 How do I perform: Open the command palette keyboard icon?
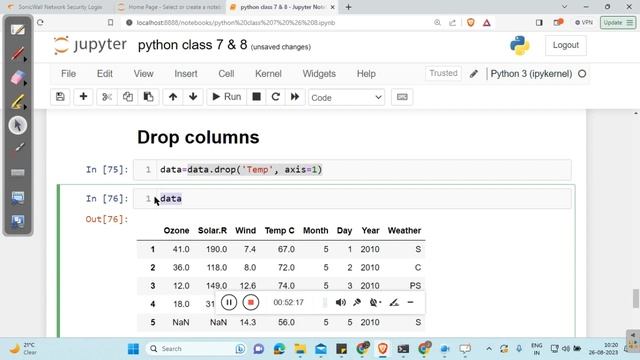point(402,97)
